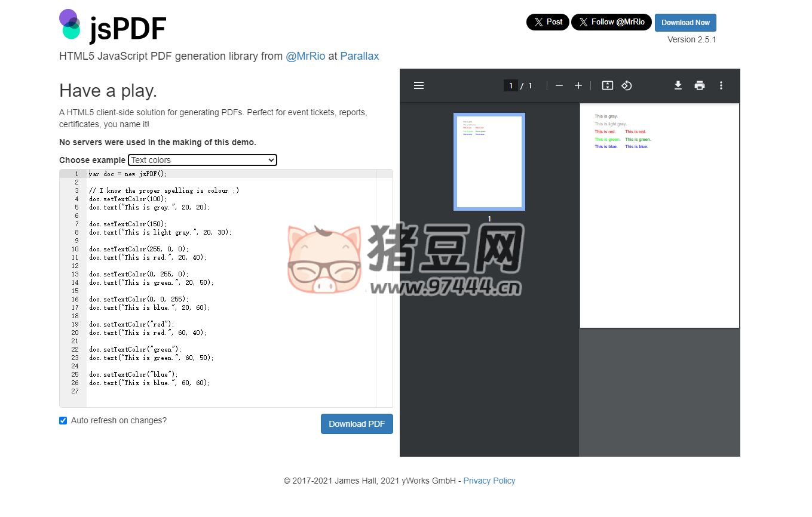The image size is (812, 517).
Task: Click the zoom in plus icon
Action: (x=578, y=85)
